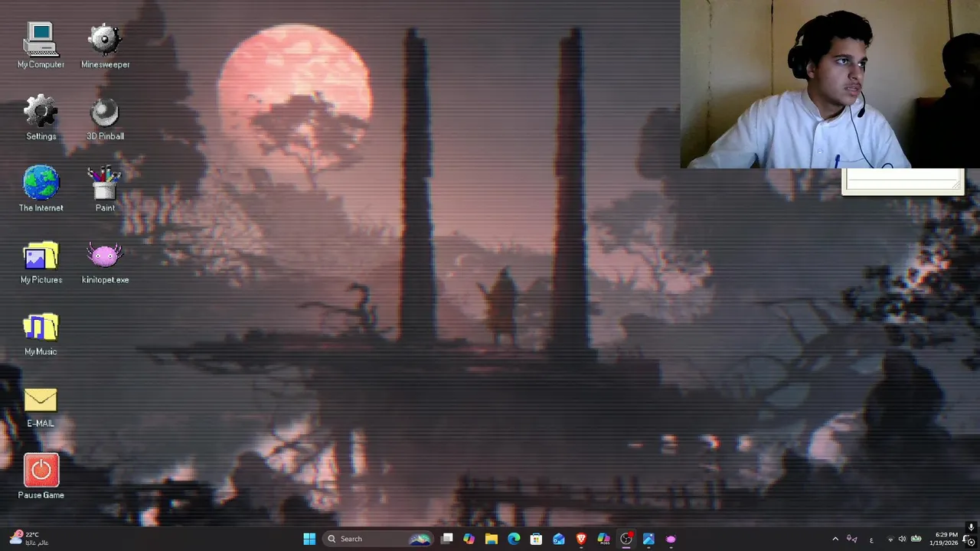Viewport: 980px width, 551px height.
Task: Launch the Minesweeper desktop icon
Action: [x=105, y=46]
